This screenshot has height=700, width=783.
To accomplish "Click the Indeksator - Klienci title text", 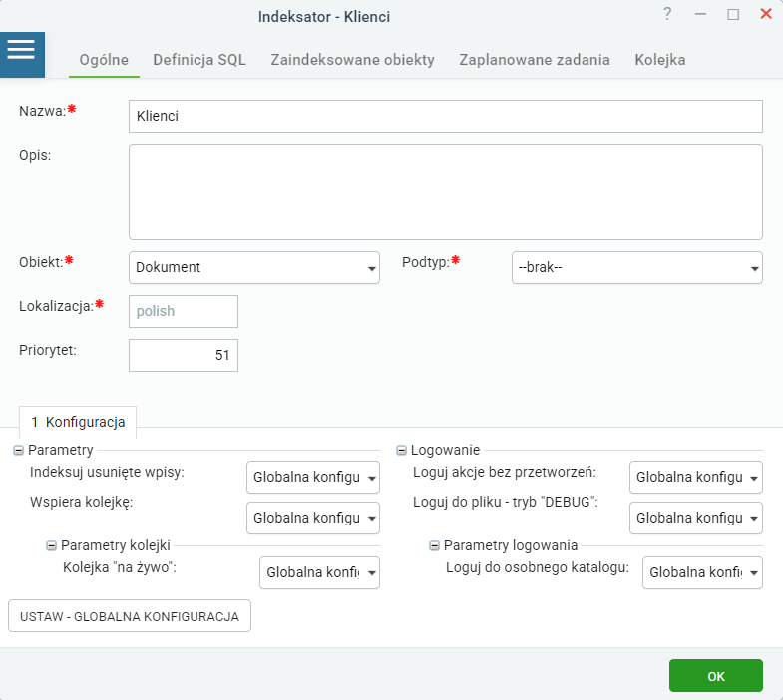I will coord(324,17).
